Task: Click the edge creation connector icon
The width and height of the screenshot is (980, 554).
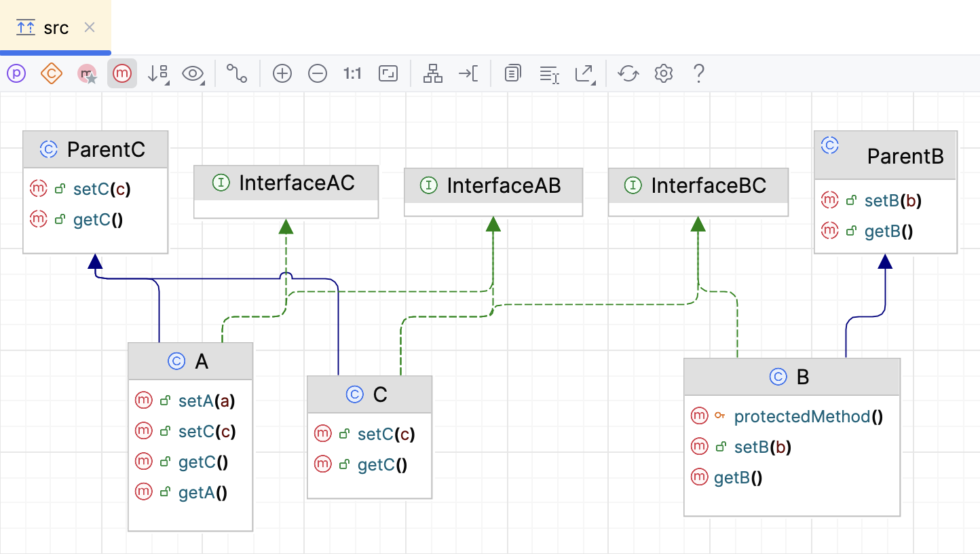Action: pyautogui.click(x=235, y=73)
